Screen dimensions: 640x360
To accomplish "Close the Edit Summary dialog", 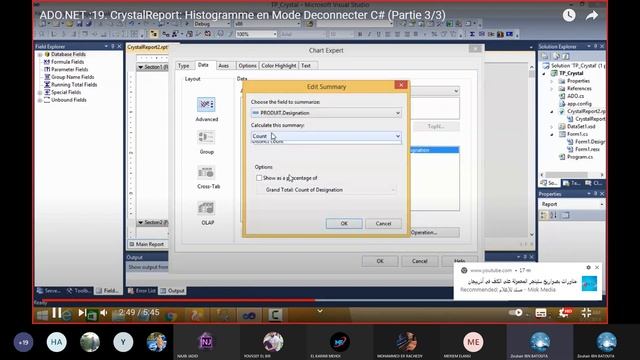I will 401,84.
